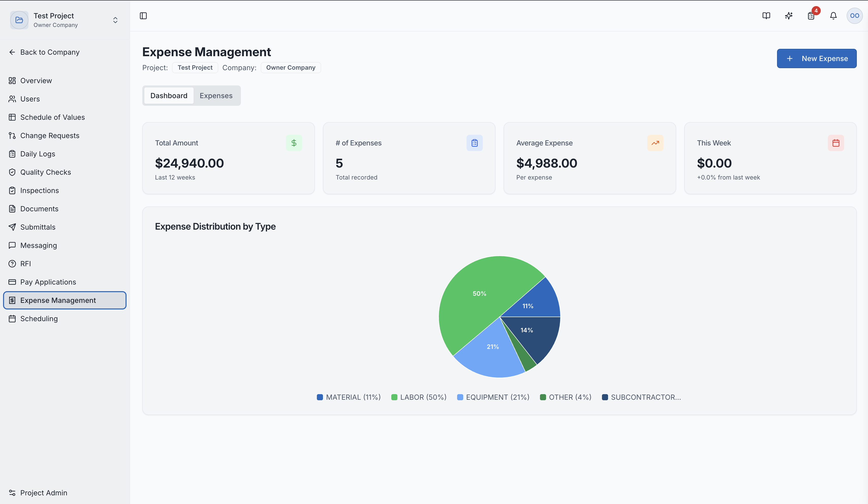Expand the Test Project switcher chevron
Image resolution: width=868 pixels, height=504 pixels.
tap(115, 20)
